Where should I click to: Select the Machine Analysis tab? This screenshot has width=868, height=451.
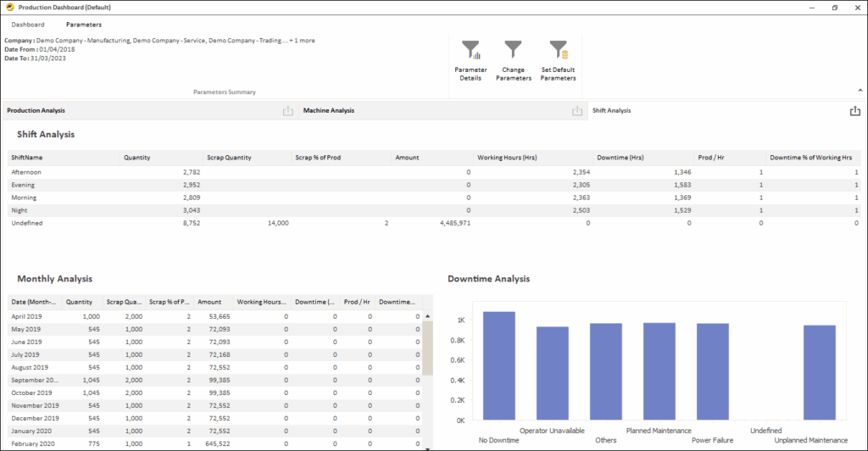(329, 110)
